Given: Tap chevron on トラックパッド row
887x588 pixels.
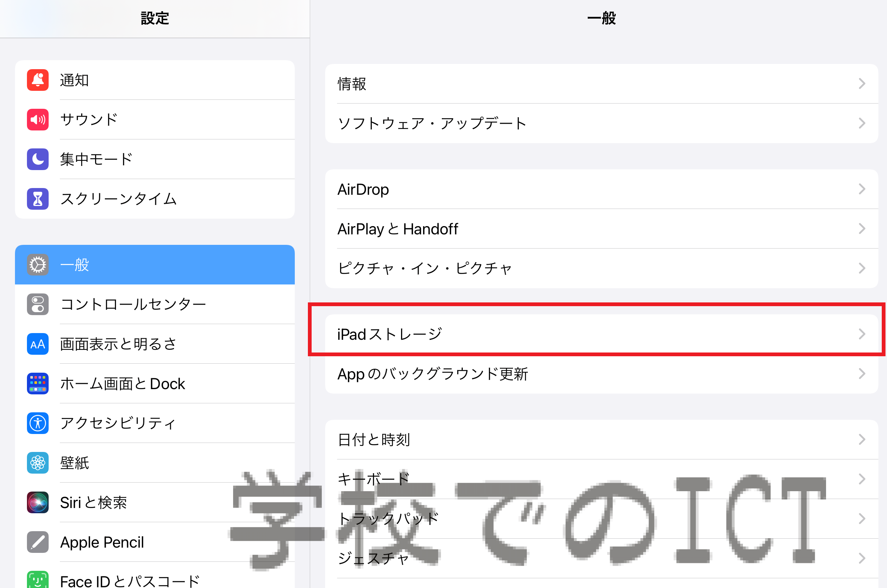Looking at the screenshot, I should click(x=862, y=519).
